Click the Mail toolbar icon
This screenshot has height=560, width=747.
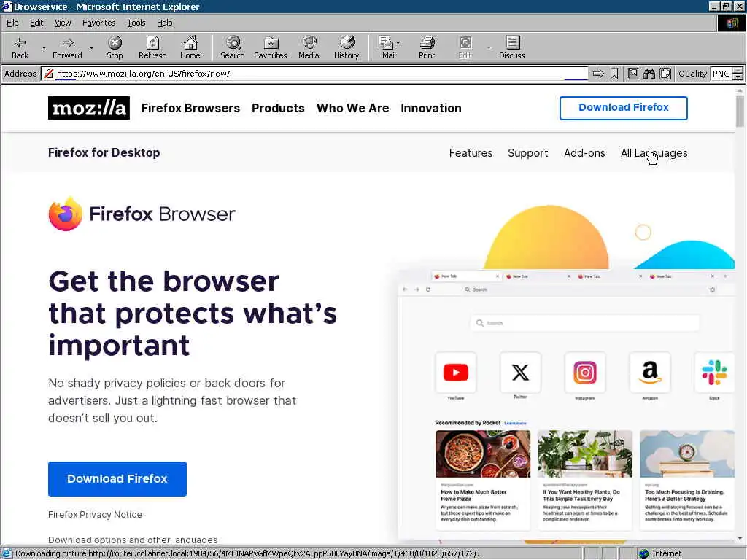coord(387,47)
